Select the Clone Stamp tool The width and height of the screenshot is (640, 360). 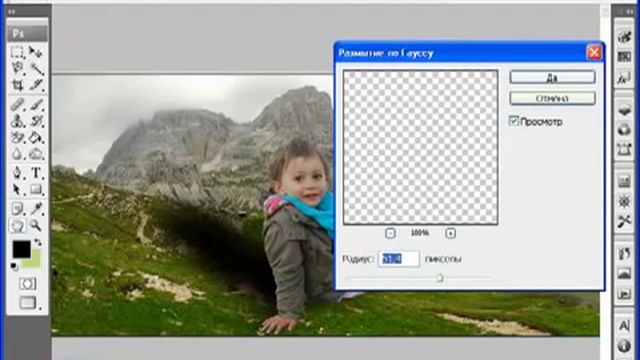point(18,121)
